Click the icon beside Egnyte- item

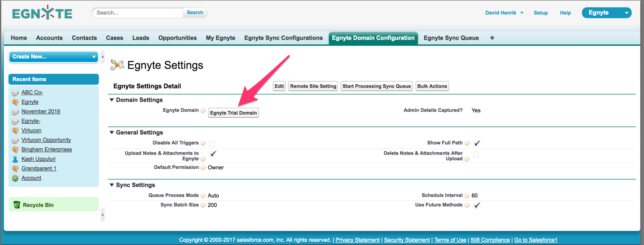(x=15, y=121)
